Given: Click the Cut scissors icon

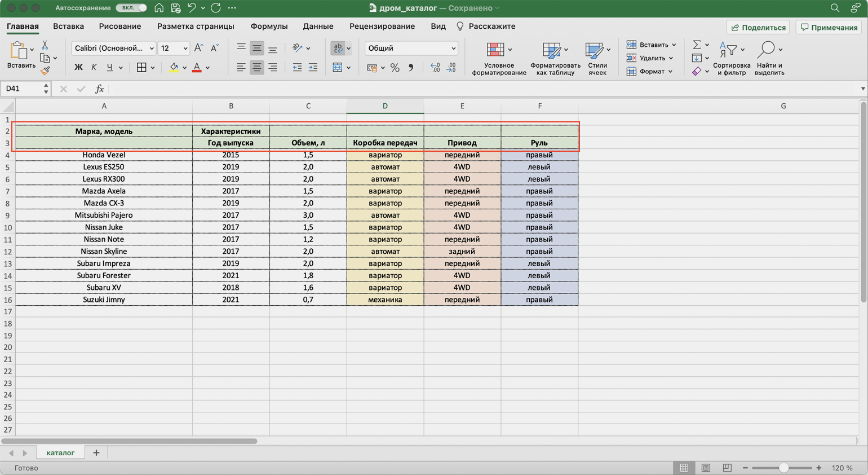Looking at the screenshot, I should coord(45,45).
